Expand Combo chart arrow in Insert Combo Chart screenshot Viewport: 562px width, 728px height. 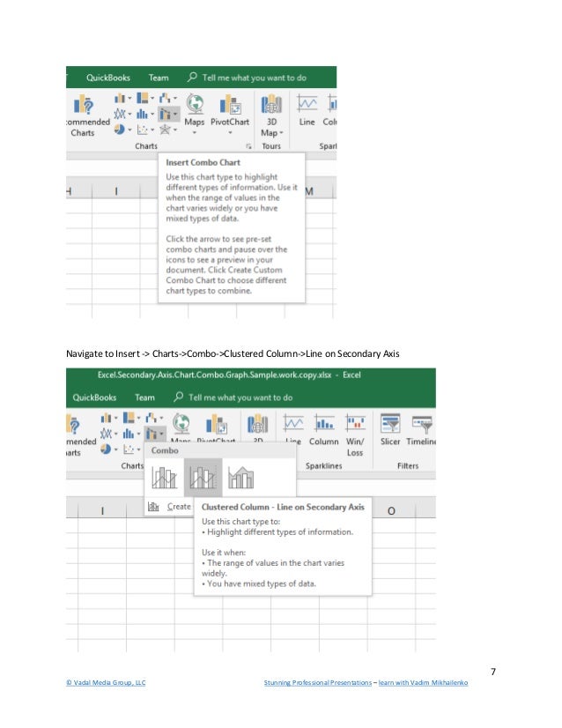tap(175, 114)
